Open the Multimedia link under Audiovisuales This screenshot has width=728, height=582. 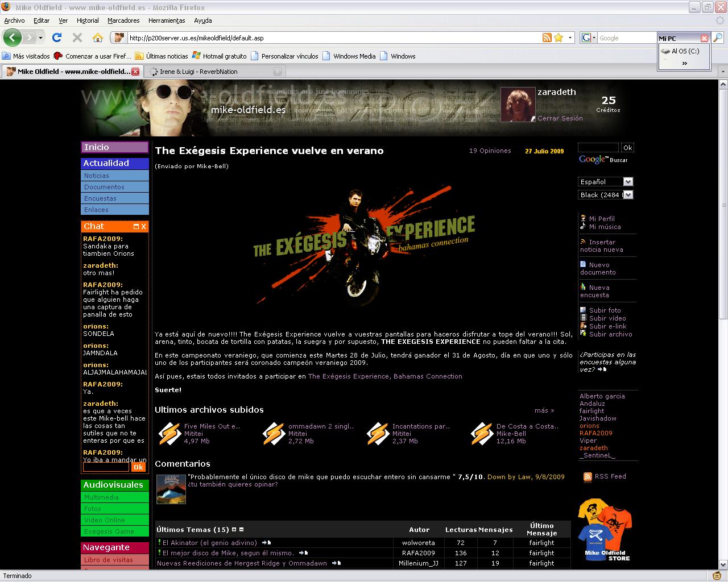[115, 497]
